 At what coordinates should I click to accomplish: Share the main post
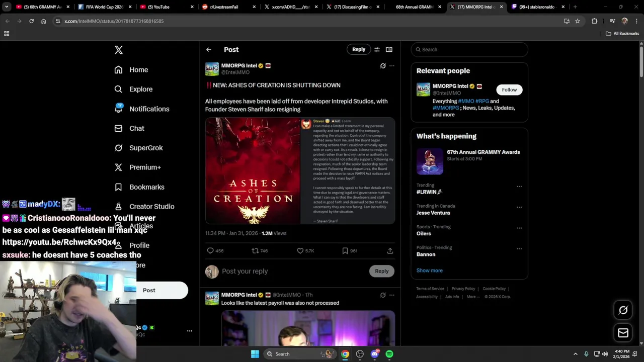[x=390, y=250]
